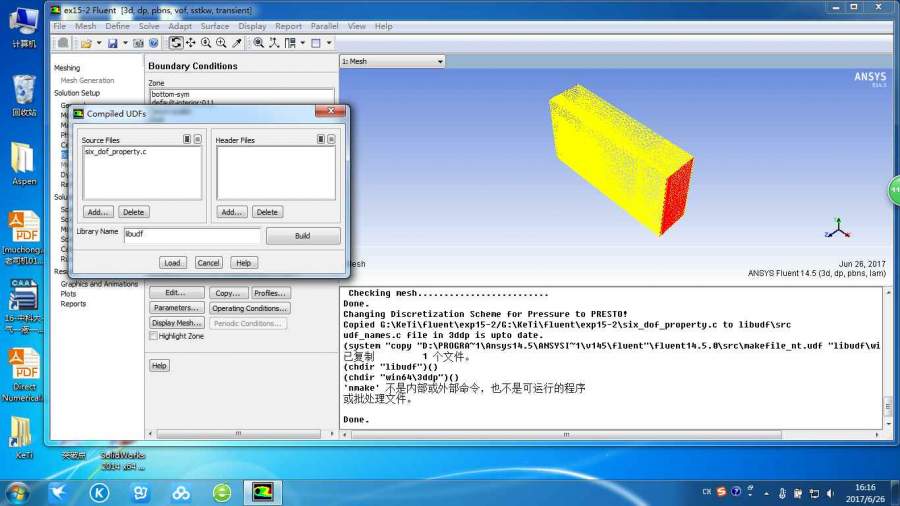This screenshot has width=900, height=506.
Task: Click the window layout arrangement icon
Action: pyautogui.click(x=290, y=43)
